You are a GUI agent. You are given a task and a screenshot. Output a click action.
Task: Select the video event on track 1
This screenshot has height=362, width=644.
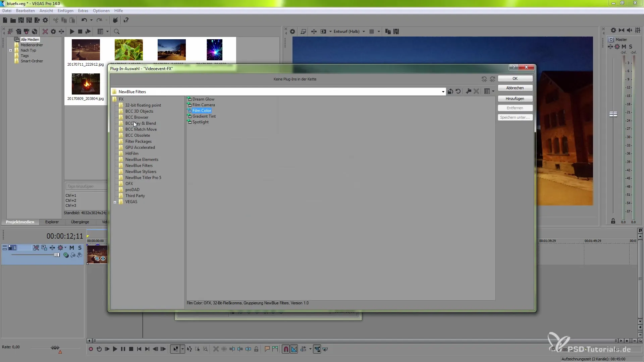click(x=97, y=254)
